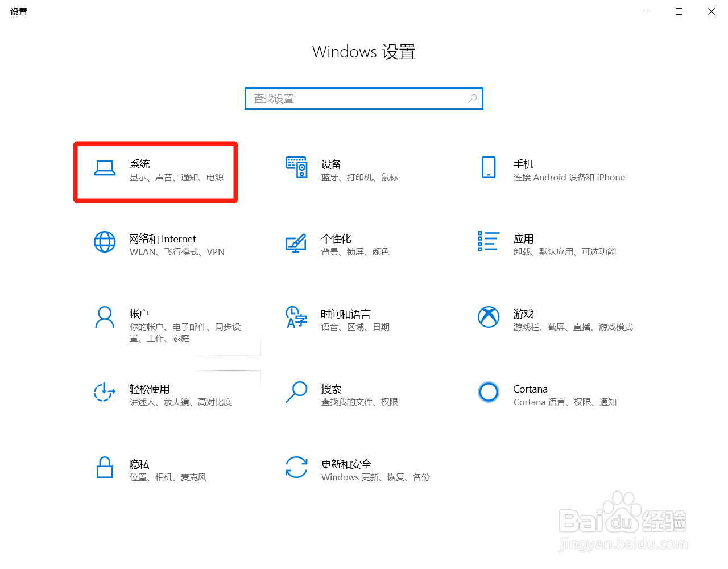Minimize the 设置 window

647,11
